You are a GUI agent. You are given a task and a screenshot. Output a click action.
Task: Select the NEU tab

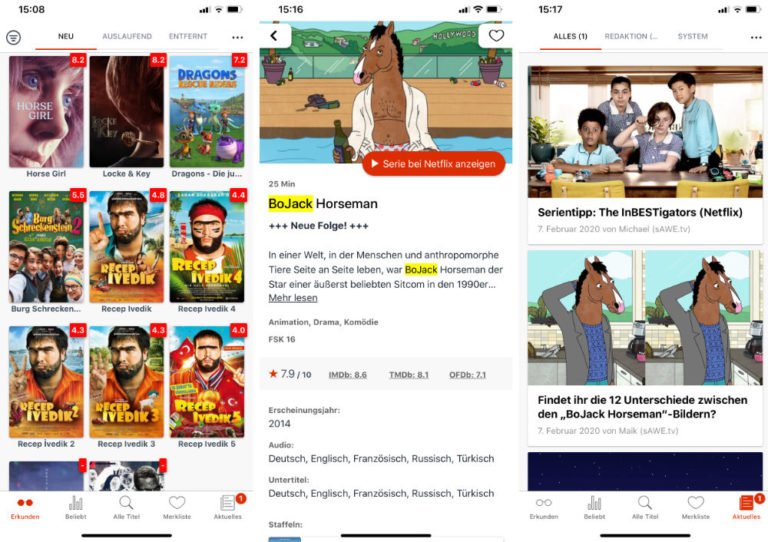click(66, 36)
